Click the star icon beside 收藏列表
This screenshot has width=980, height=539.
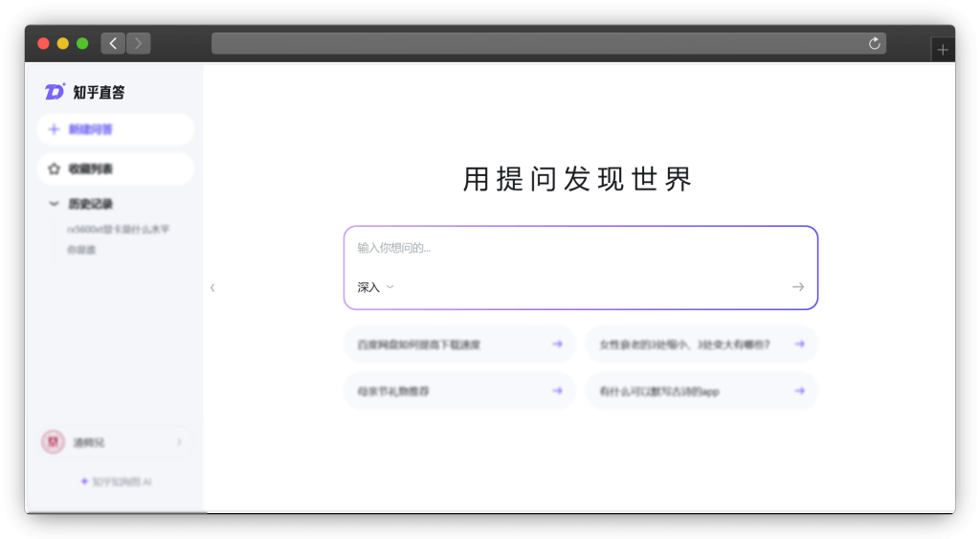pos(54,168)
